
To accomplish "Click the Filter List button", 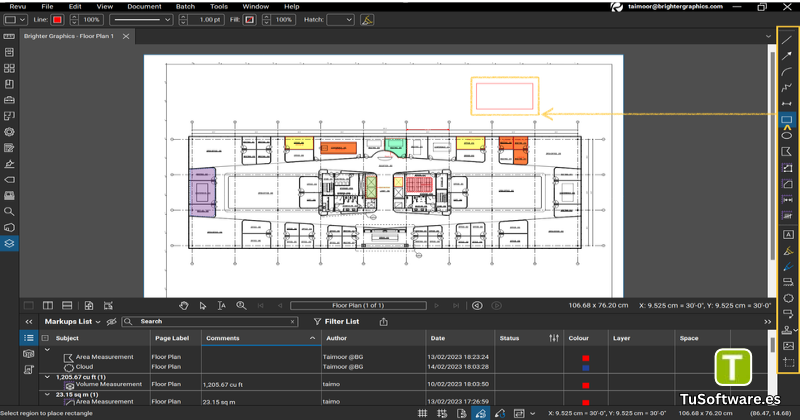I will point(336,322).
